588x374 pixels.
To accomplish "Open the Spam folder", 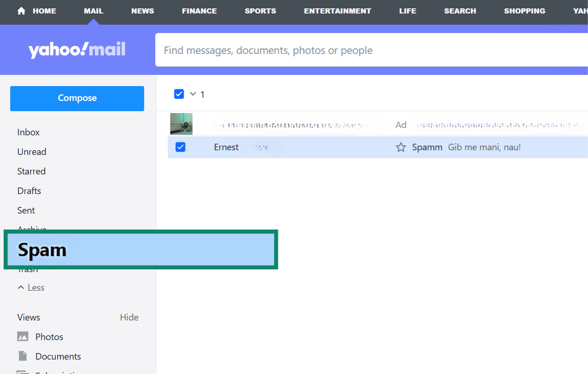I will pyautogui.click(x=42, y=250).
